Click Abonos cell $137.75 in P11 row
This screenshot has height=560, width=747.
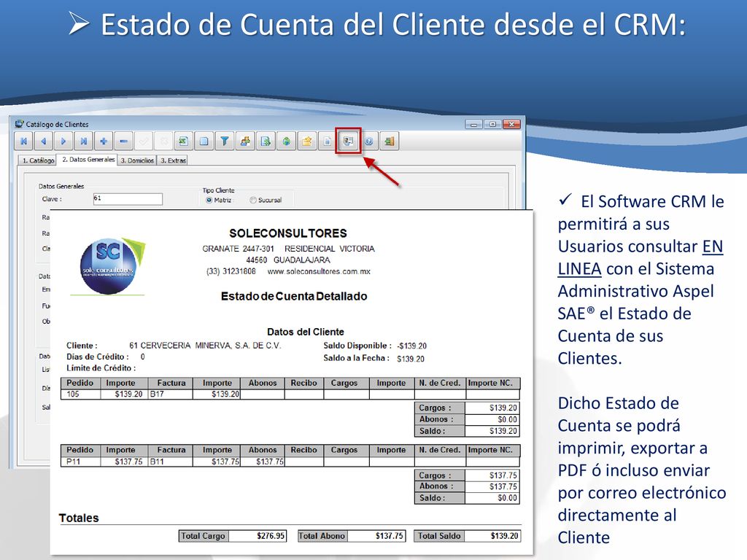point(263,462)
